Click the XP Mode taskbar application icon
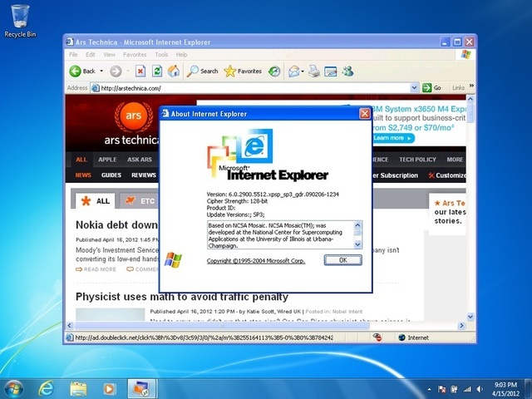Image resolution: width=532 pixels, height=399 pixels. tap(142, 389)
